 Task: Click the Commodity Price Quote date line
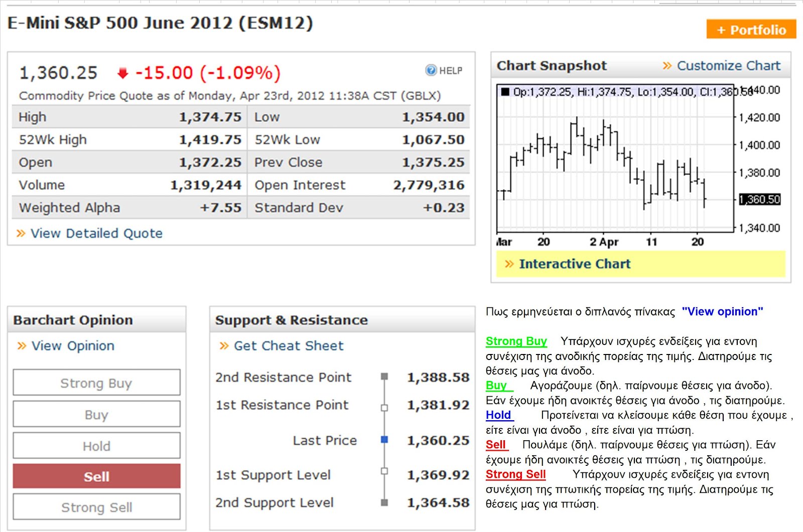230,96
